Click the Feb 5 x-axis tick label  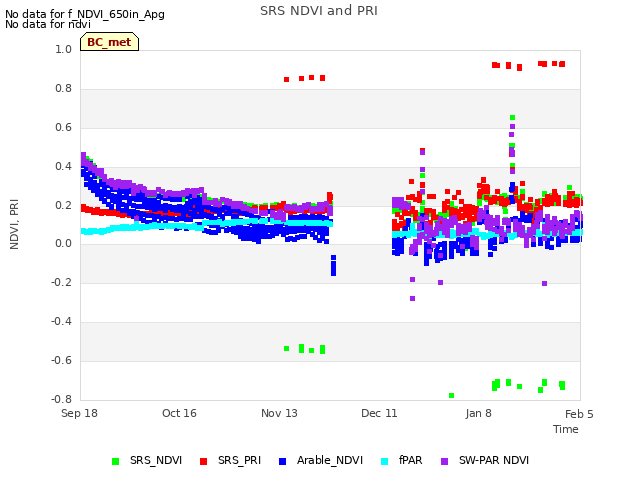pos(579,414)
